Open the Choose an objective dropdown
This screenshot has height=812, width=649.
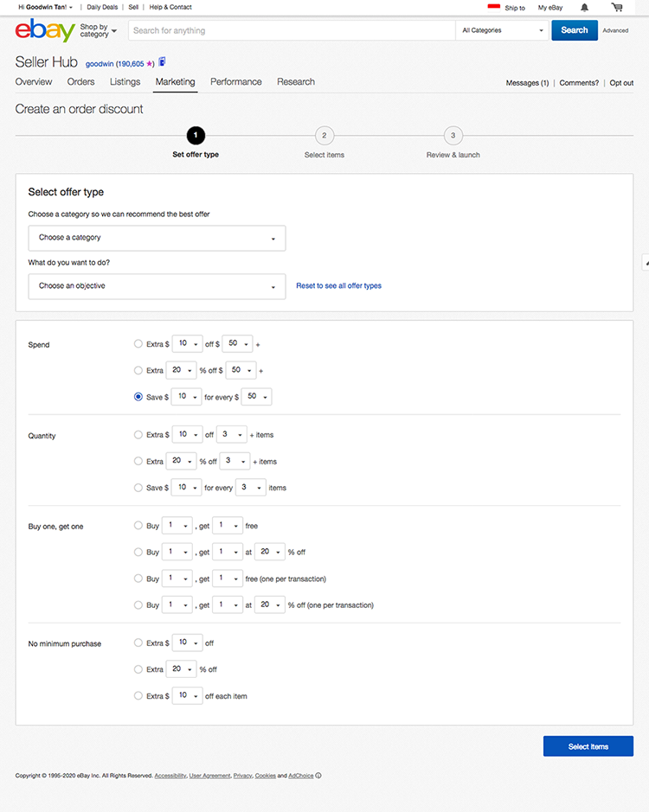point(157,286)
